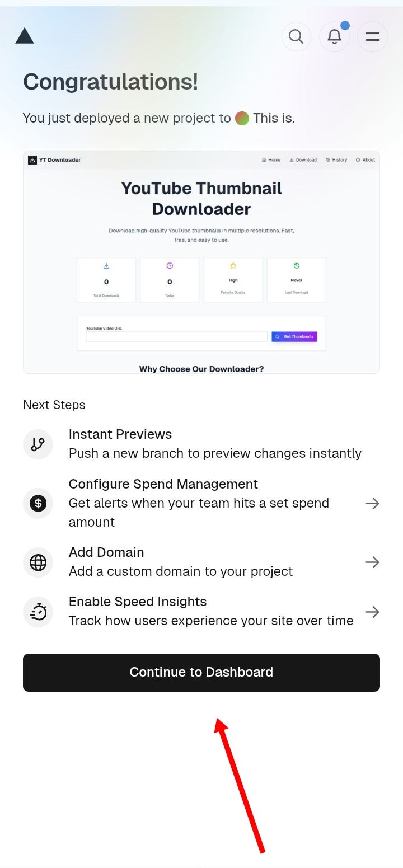Click the stopwatch Speed Insights icon
This screenshot has width=403, height=868.
click(x=38, y=612)
